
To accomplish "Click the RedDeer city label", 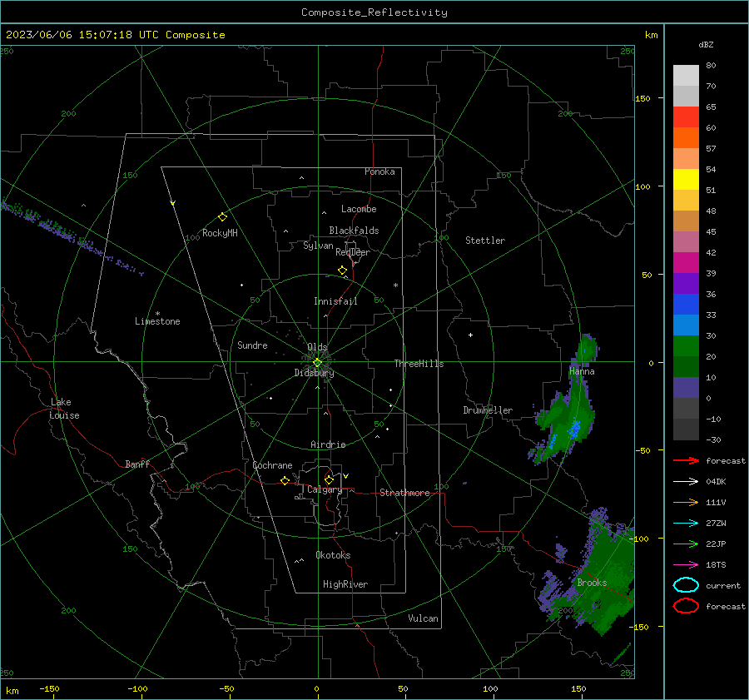I will coord(353,252).
